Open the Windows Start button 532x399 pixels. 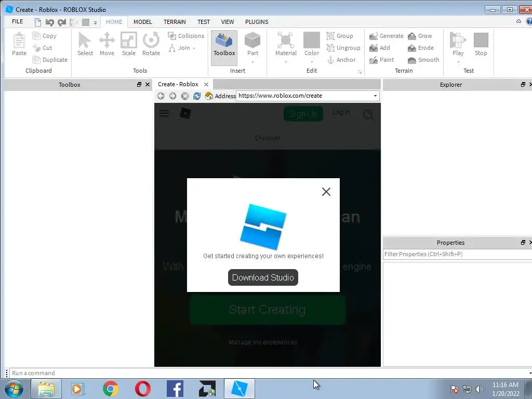pos(14,389)
